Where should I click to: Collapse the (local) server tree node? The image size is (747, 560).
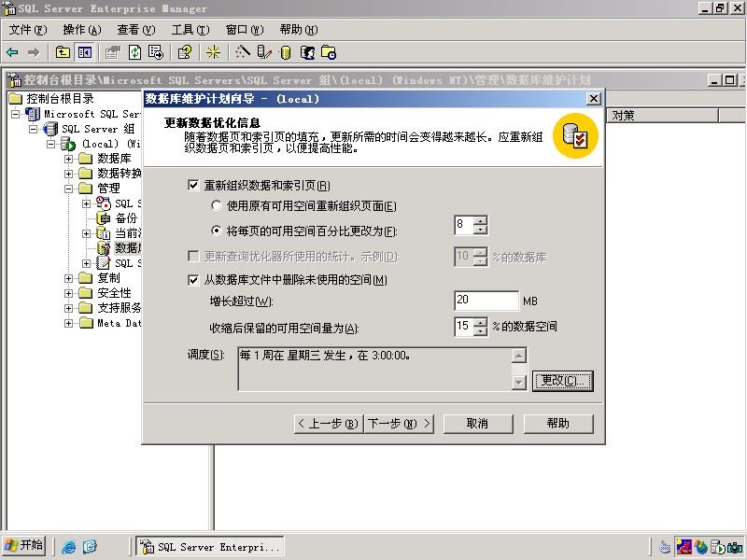(x=51, y=144)
